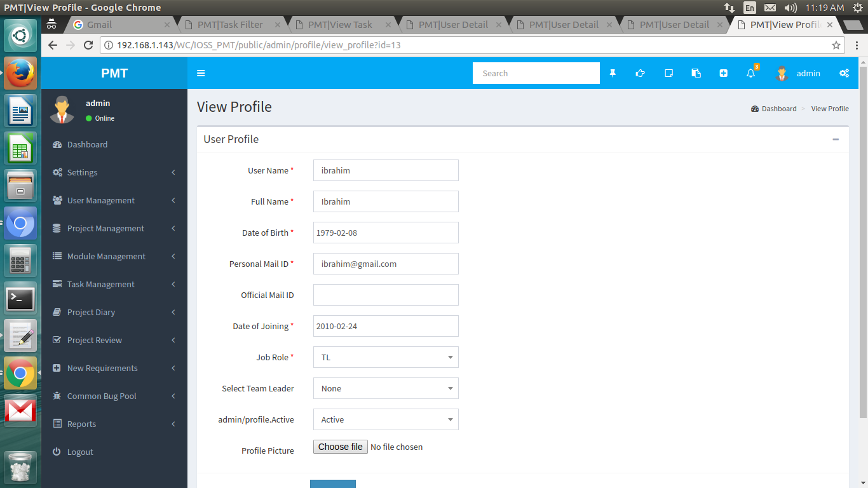This screenshot has width=868, height=488.
Task: Expand the Settings sidebar submenu
Action: [173, 172]
